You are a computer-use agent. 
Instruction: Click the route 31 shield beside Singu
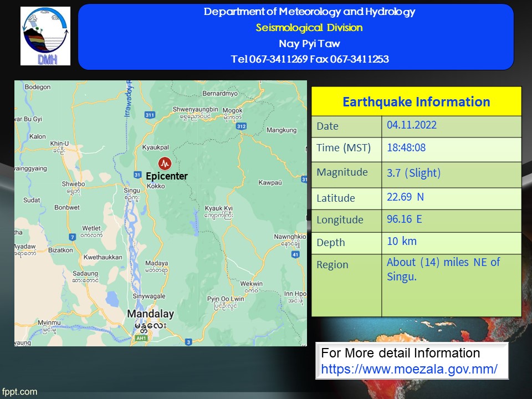[x=137, y=175]
